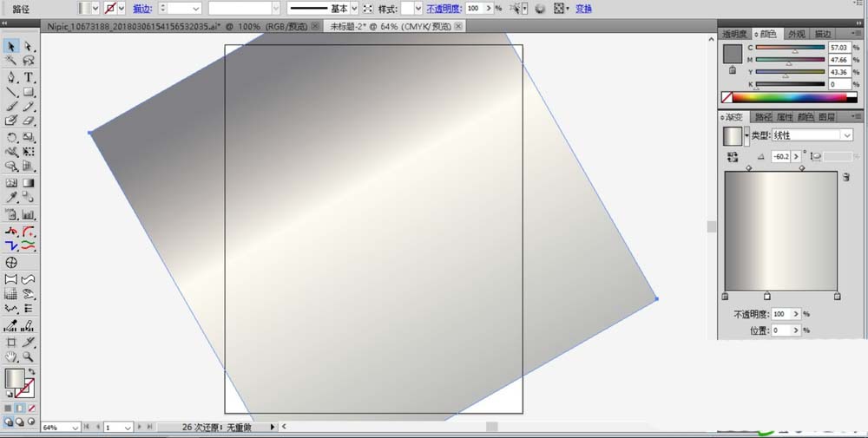The width and height of the screenshot is (868, 438).
Task: Select the Blob Brush tool
Action: point(11,120)
